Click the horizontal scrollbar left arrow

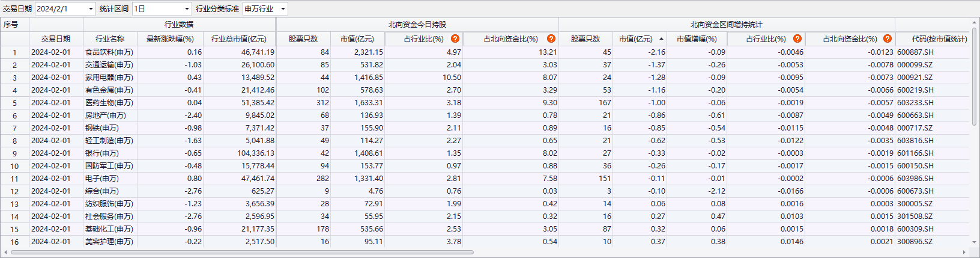coord(5,253)
